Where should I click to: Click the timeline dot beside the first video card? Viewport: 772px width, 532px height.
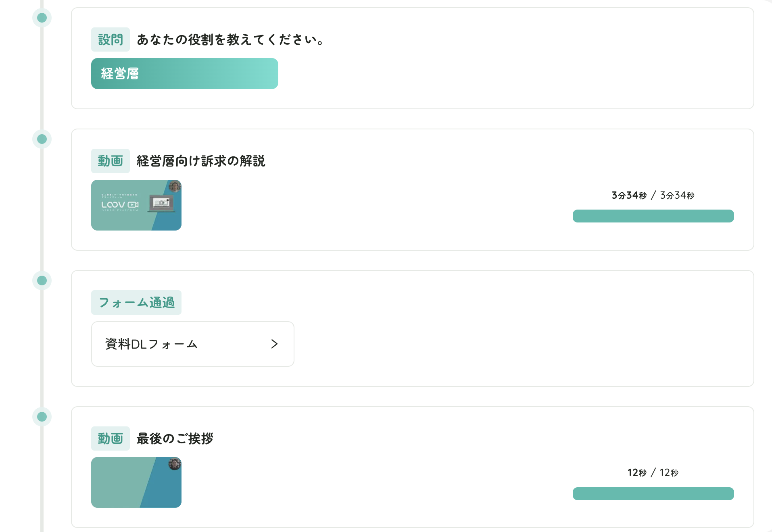(x=41, y=139)
